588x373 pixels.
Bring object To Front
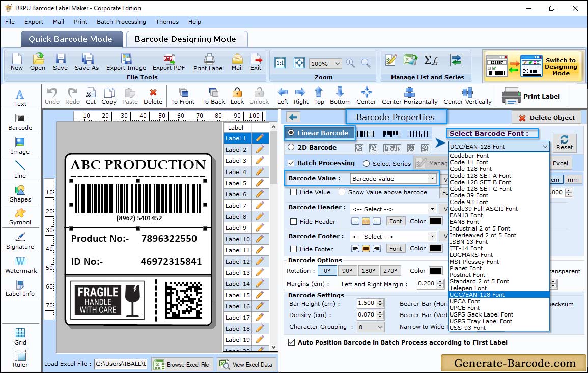click(x=183, y=96)
